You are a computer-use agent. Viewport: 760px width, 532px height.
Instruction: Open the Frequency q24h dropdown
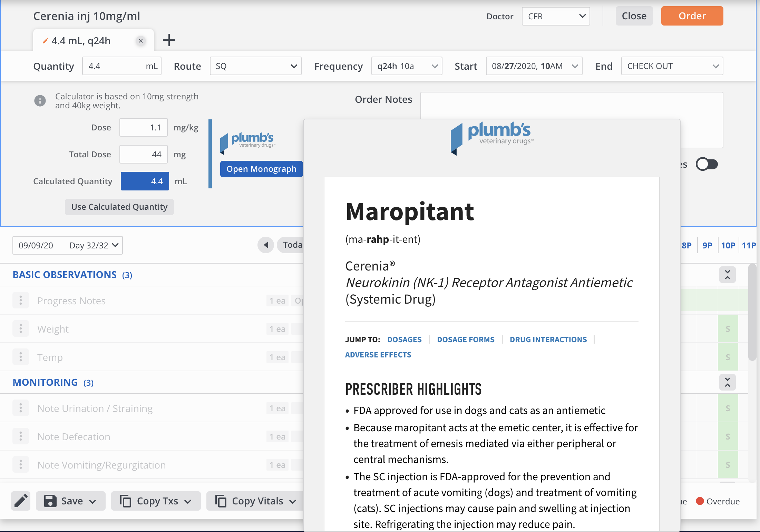pyautogui.click(x=407, y=66)
